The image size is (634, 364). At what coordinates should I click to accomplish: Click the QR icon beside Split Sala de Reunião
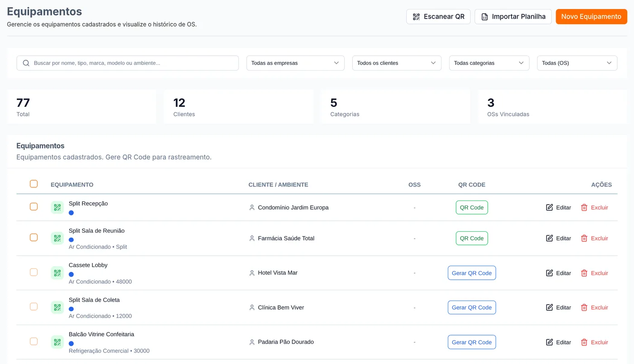click(x=57, y=238)
